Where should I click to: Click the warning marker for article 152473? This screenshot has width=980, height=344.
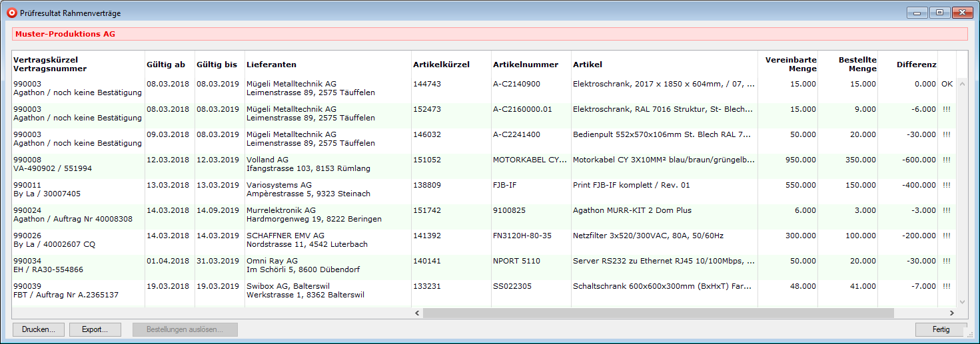click(947, 110)
